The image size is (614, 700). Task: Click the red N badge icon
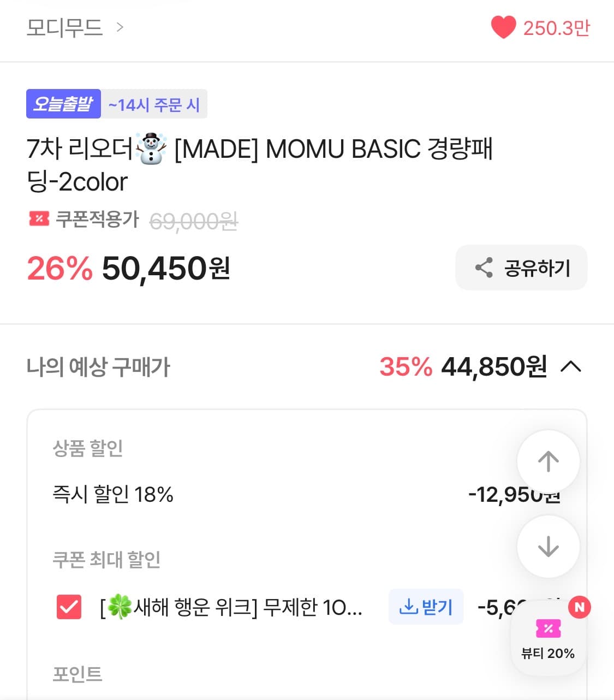[580, 606]
